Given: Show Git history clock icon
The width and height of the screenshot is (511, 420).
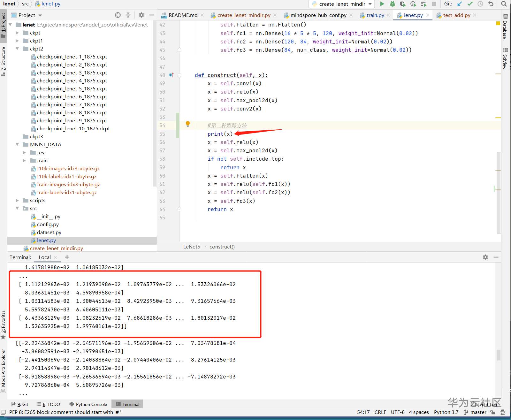Looking at the screenshot, I should coord(480,4).
